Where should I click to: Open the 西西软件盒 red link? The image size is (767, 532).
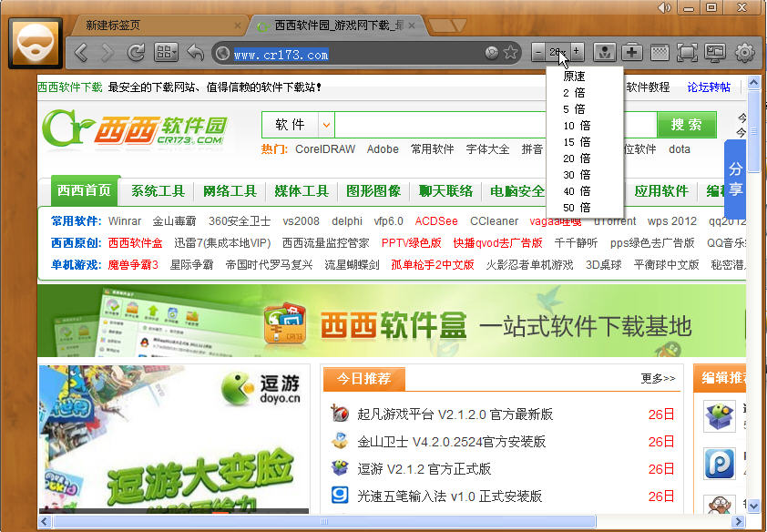(x=136, y=243)
